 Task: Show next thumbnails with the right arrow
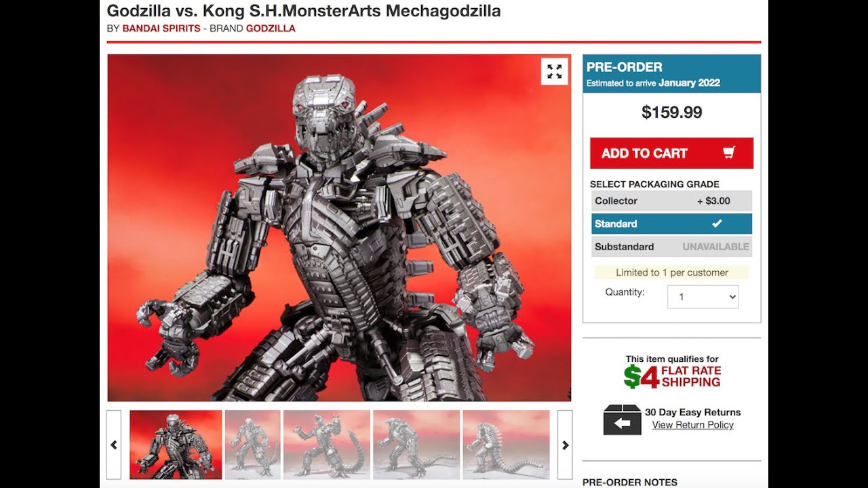click(x=565, y=445)
